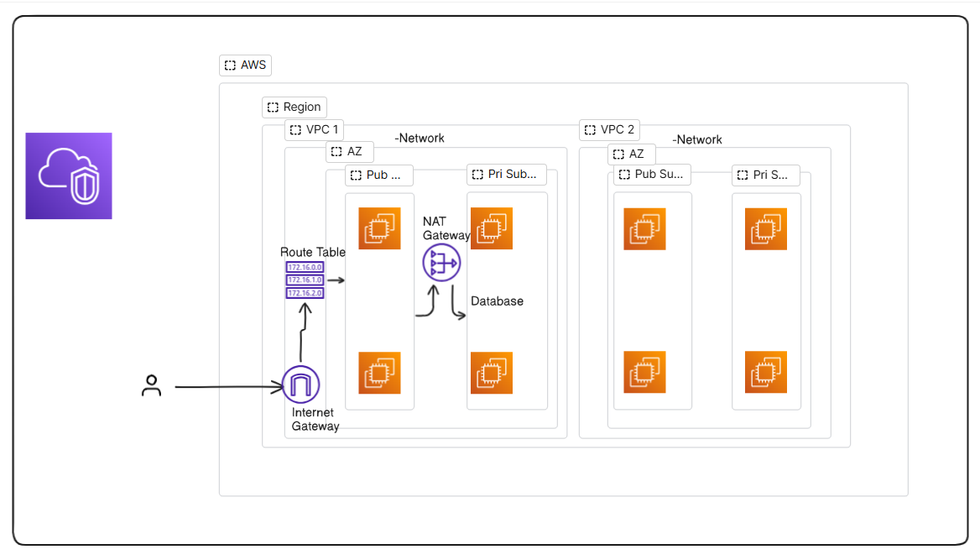The image size is (980, 560).
Task: Select the Internet Gateway icon
Action: (300, 385)
